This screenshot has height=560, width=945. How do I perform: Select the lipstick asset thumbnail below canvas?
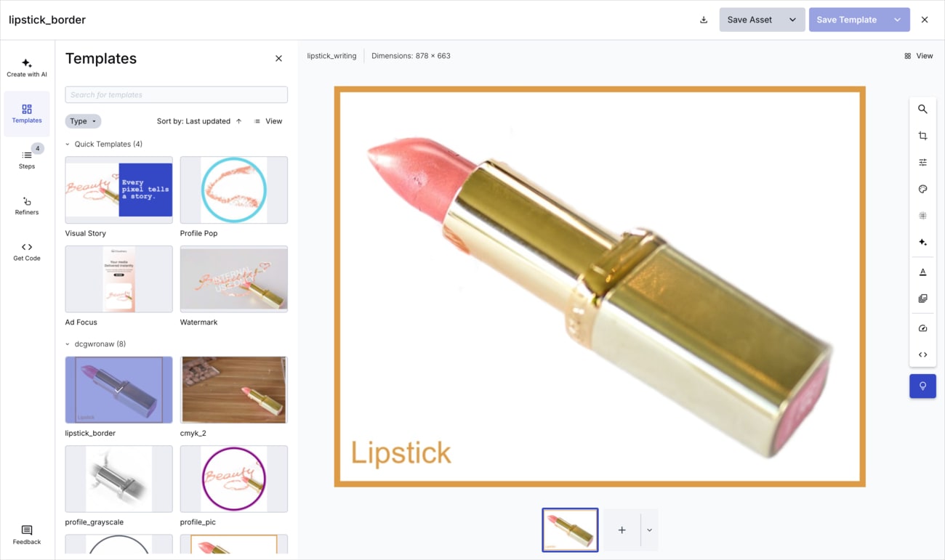(x=570, y=530)
